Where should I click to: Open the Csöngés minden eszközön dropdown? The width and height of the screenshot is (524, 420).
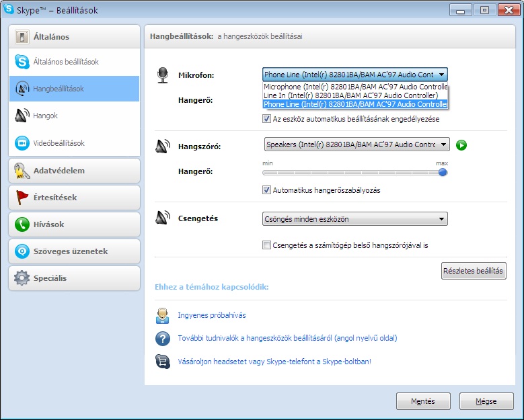click(x=355, y=219)
